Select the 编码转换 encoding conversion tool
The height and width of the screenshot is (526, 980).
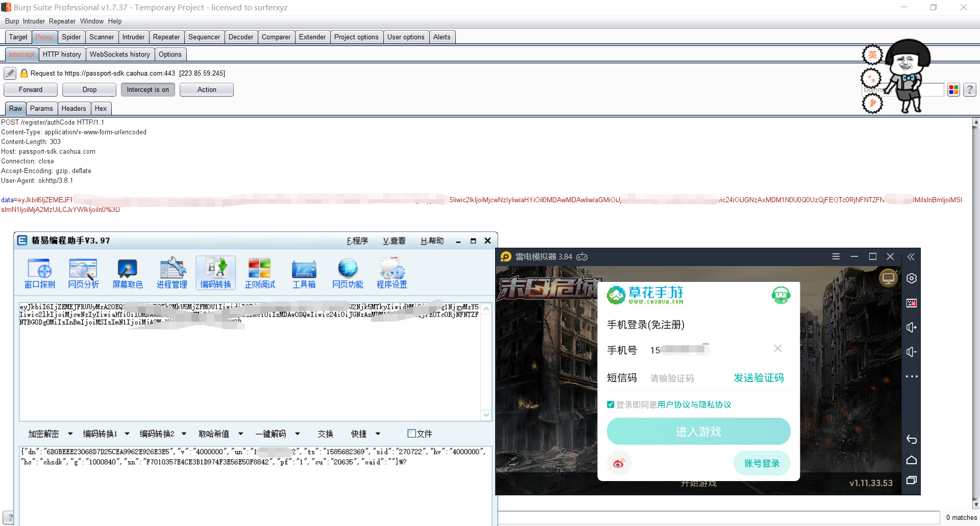tap(216, 273)
